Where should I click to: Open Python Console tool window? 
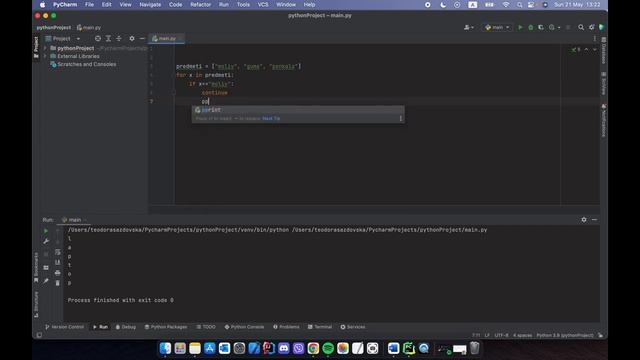pos(244,327)
